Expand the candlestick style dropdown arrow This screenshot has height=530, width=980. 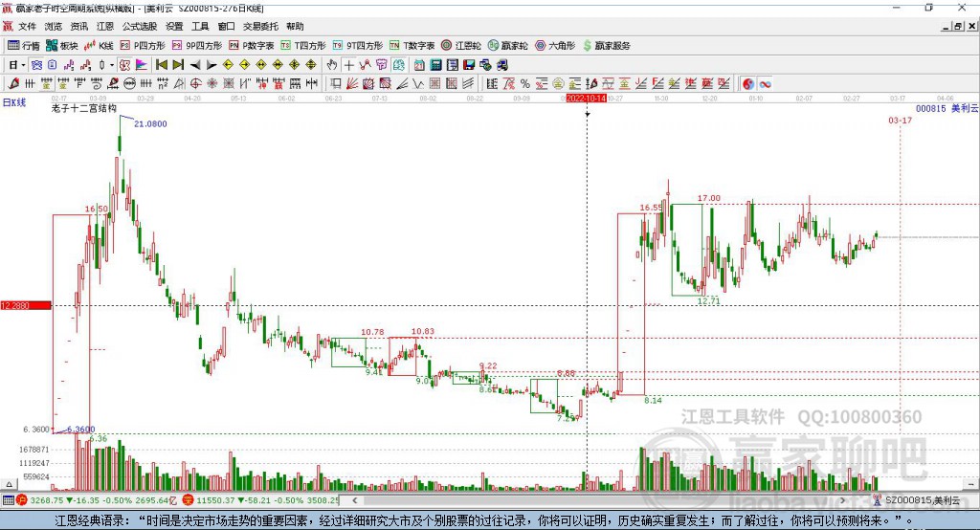[x=112, y=65]
